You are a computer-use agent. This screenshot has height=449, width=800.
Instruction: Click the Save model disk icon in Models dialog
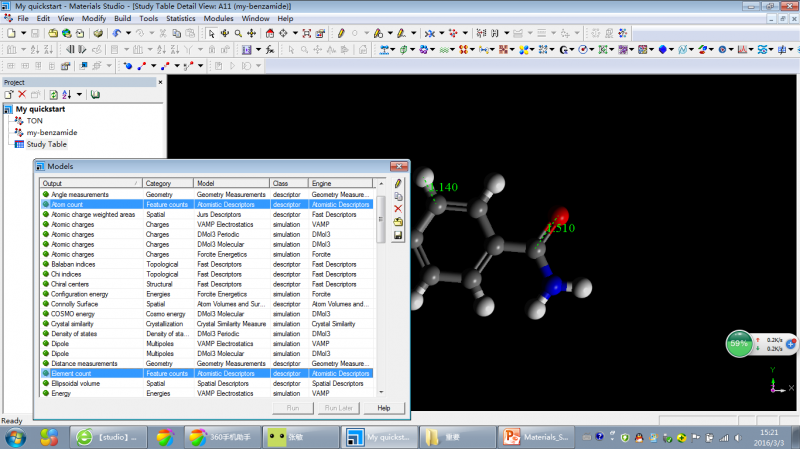pos(398,235)
